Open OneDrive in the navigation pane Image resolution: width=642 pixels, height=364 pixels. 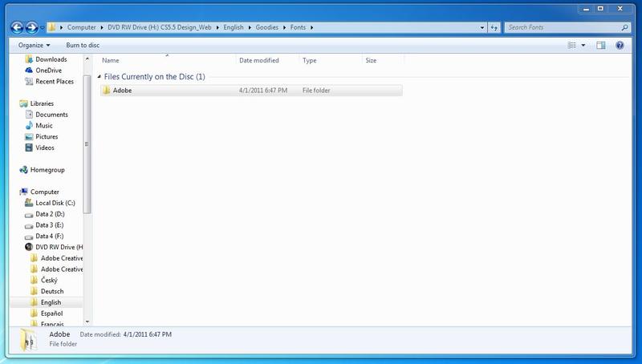[43, 71]
